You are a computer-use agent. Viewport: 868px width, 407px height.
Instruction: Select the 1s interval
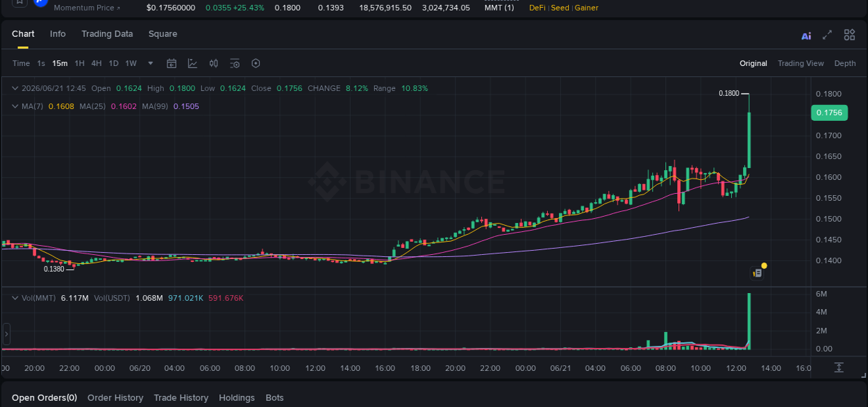(x=41, y=63)
